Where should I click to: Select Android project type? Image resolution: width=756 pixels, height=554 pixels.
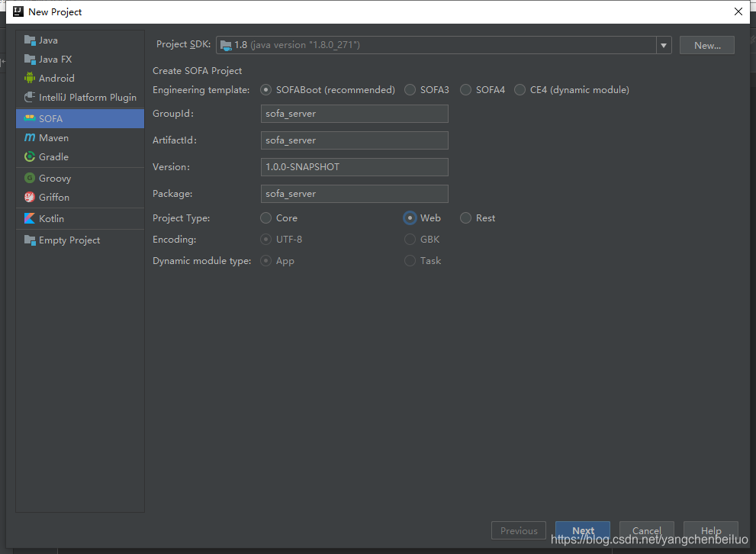coord(80,78)
